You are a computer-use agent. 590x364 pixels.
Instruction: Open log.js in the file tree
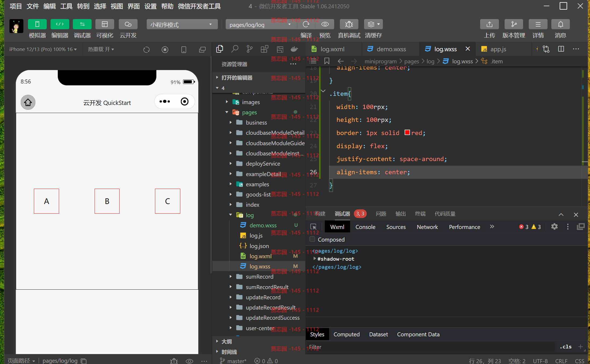point(256,236)
